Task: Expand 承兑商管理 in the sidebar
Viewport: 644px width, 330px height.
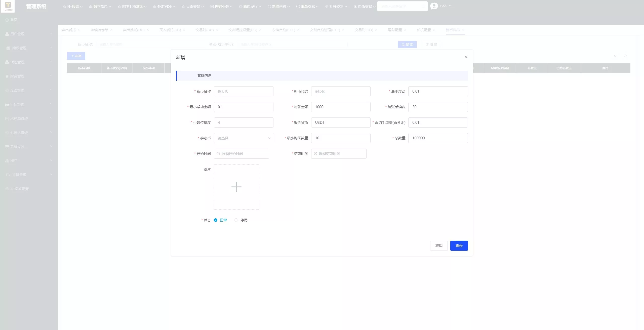Action: [29, 118]
